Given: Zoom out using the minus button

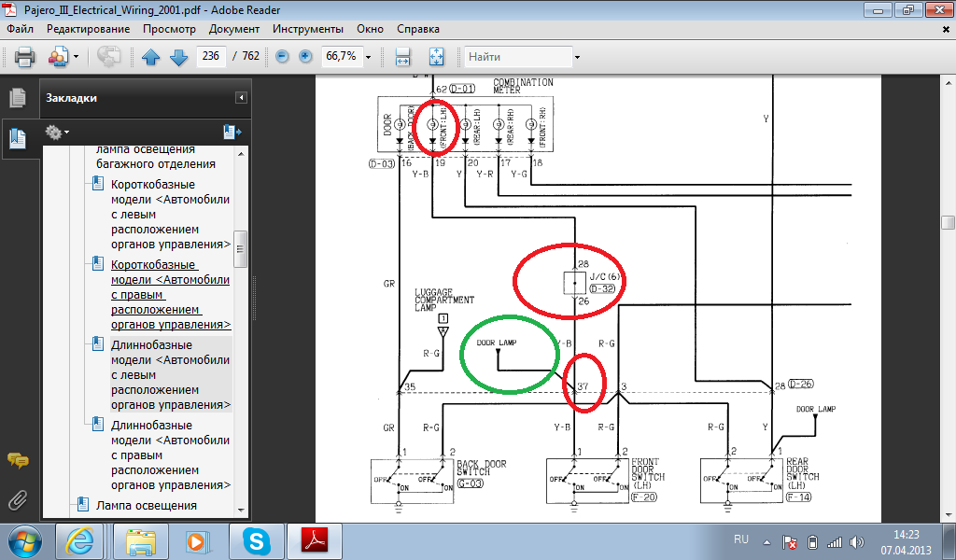Looking at the screenshot, I should point(282,57).
